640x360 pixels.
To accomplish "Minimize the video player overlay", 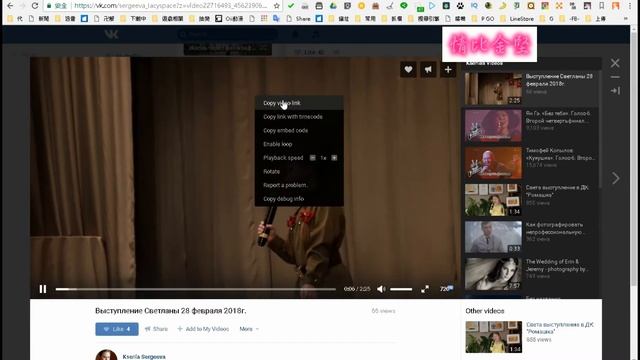I will 615,77.
